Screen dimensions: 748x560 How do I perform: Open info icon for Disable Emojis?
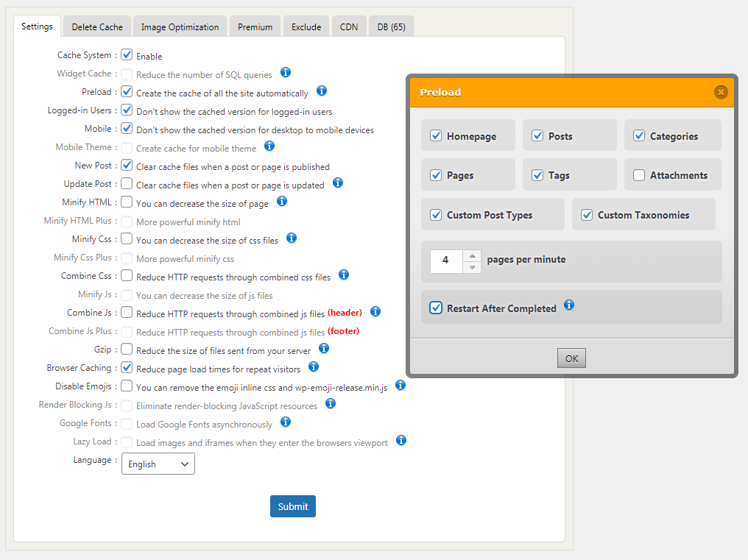[401, 385]
